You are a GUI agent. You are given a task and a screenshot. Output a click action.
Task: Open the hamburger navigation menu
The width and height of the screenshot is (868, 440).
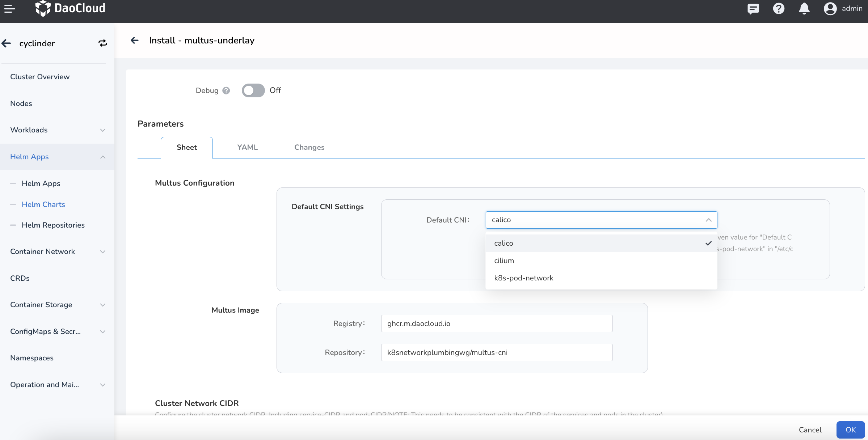(x=9, y=8)
